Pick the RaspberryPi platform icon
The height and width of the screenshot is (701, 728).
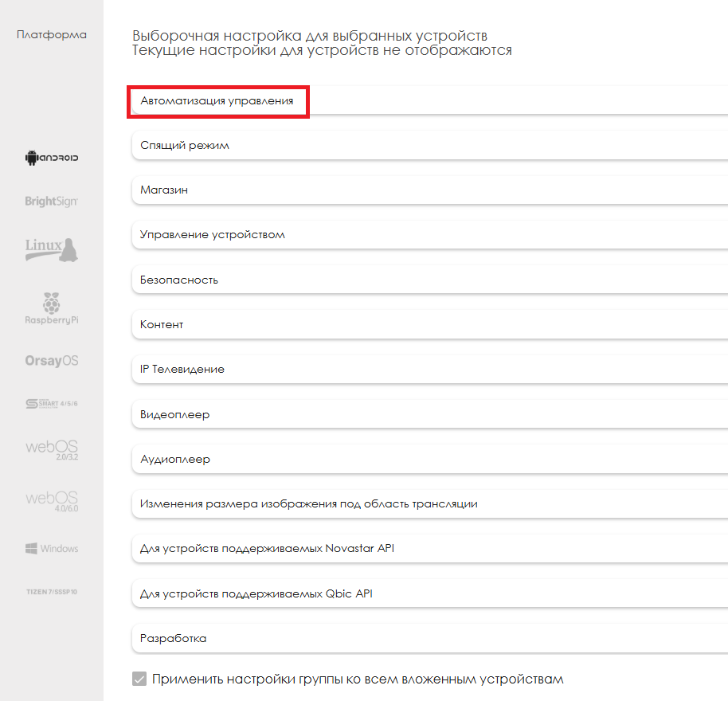click(52, 309)
